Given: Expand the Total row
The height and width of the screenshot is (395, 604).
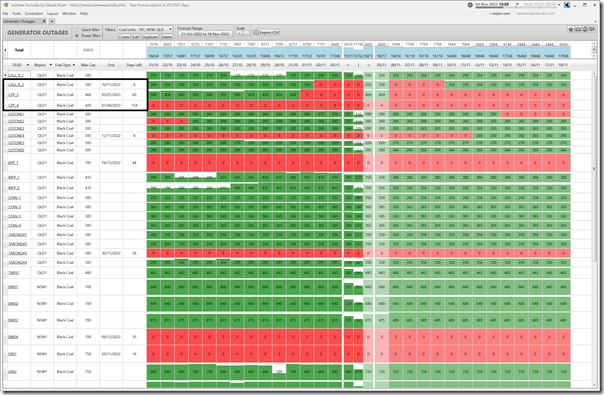Looking at the screenshot, I should point(5,50).
